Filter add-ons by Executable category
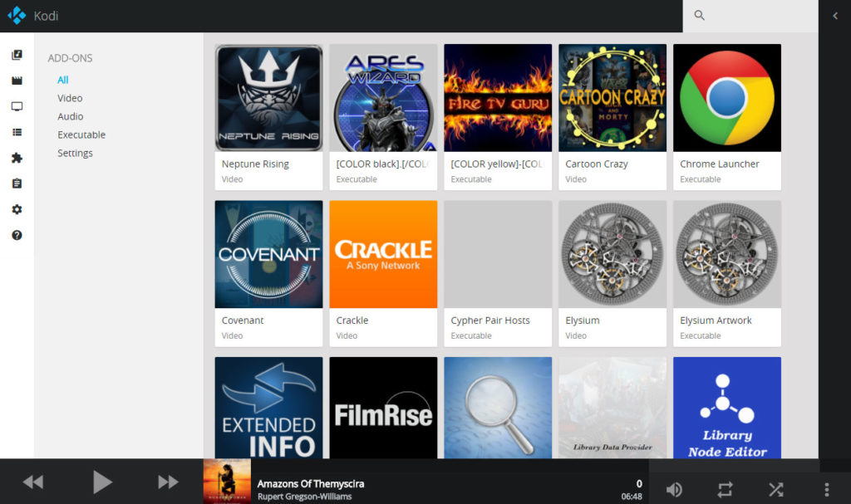This screenshot has height=504, width=851. coord(81,135)
